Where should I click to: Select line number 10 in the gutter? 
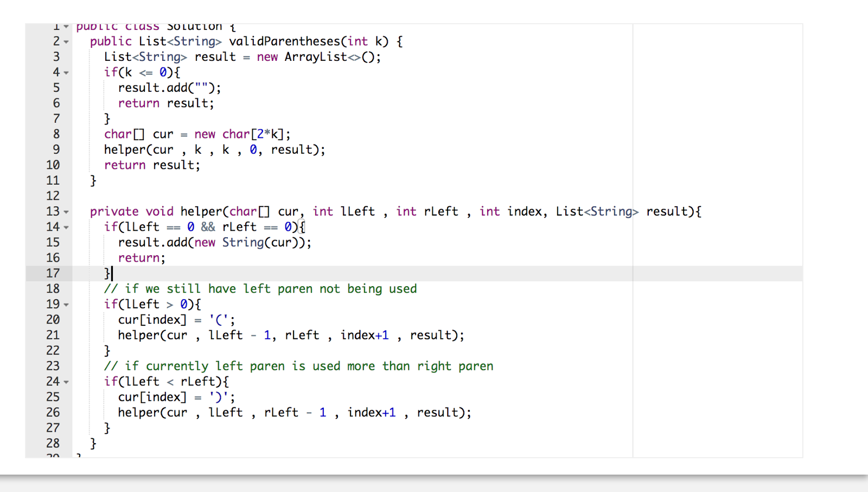pos(53,165)
